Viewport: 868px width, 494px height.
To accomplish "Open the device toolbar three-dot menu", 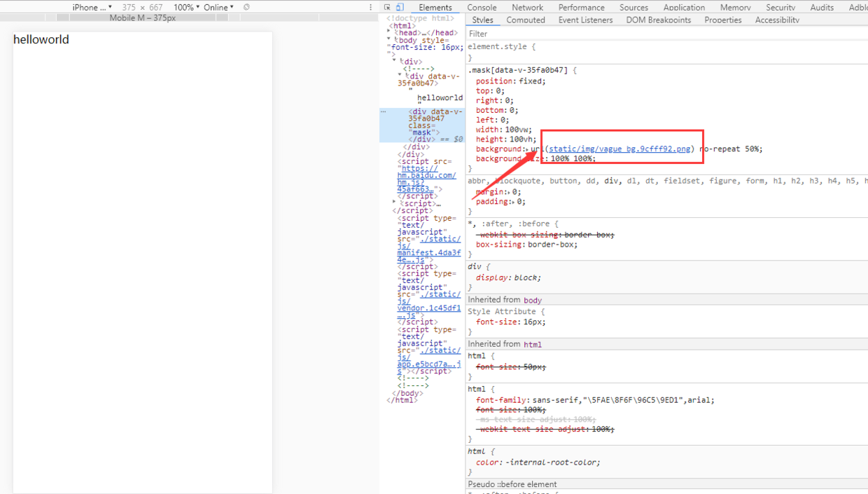I will pos(371,7).
